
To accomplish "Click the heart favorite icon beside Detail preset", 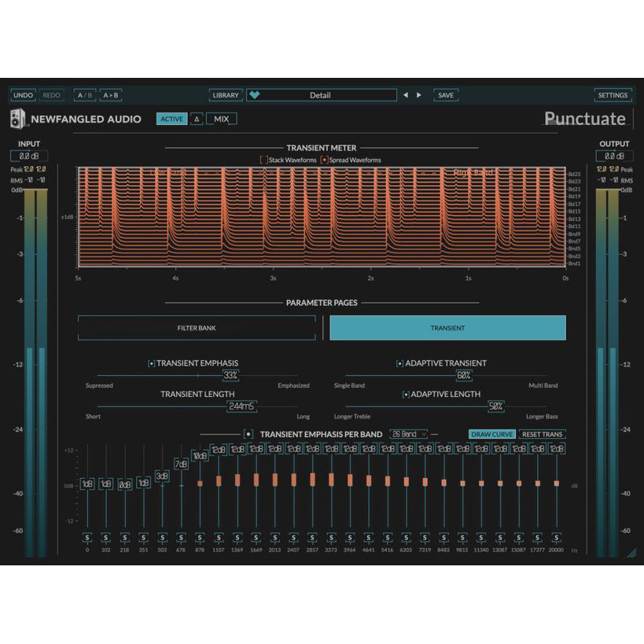I will pyautogui.click(x=254, y=95).
